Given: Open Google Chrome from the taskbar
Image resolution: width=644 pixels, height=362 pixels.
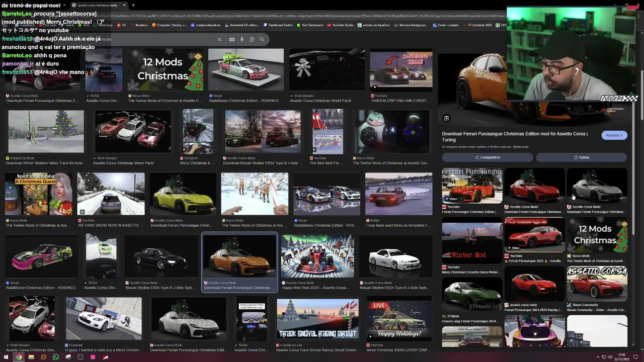Looking at the screenshot, I should coord(19,357).
